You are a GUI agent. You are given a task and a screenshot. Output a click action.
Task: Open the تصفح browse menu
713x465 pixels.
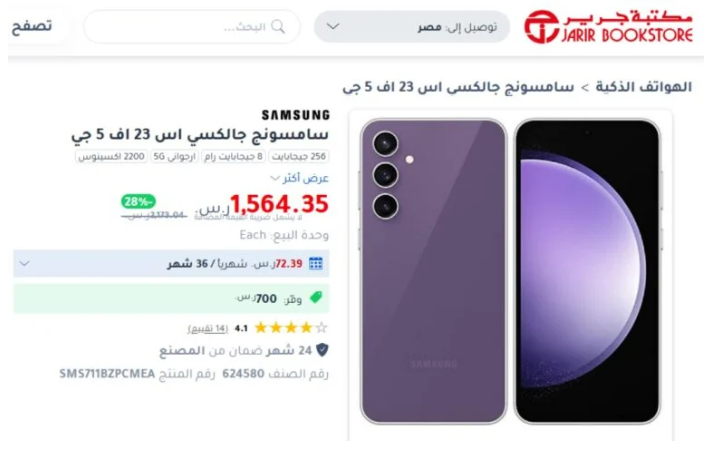pyautogui.click(x=32, y=26)
